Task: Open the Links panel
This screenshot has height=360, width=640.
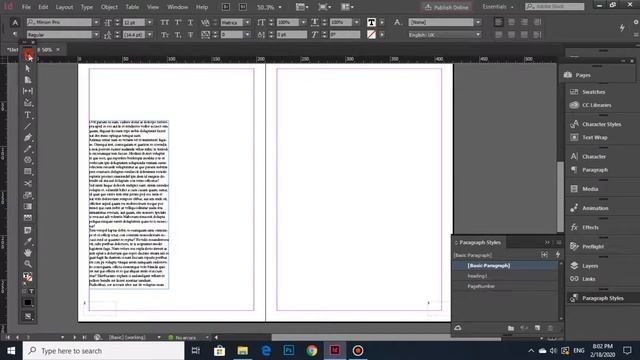Action: [x=582, y=279]
